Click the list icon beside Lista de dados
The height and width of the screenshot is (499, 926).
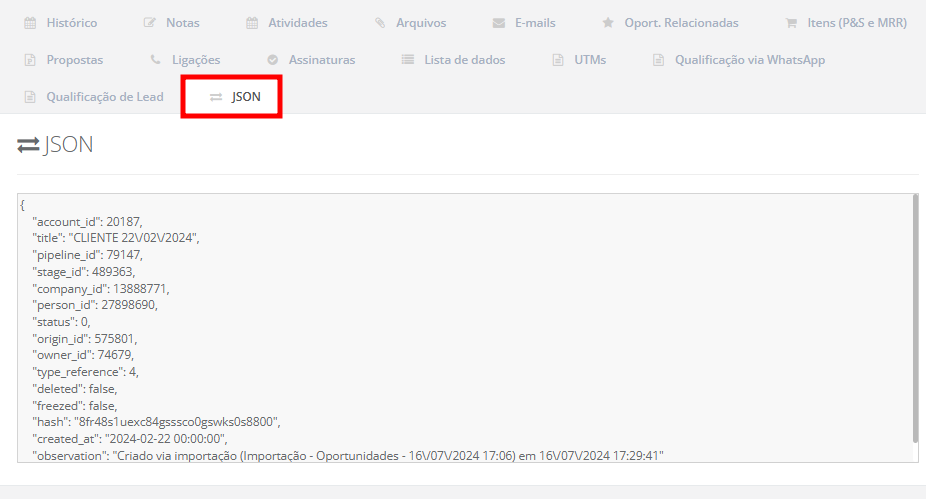pyautogui.click(x=408, y=60)
